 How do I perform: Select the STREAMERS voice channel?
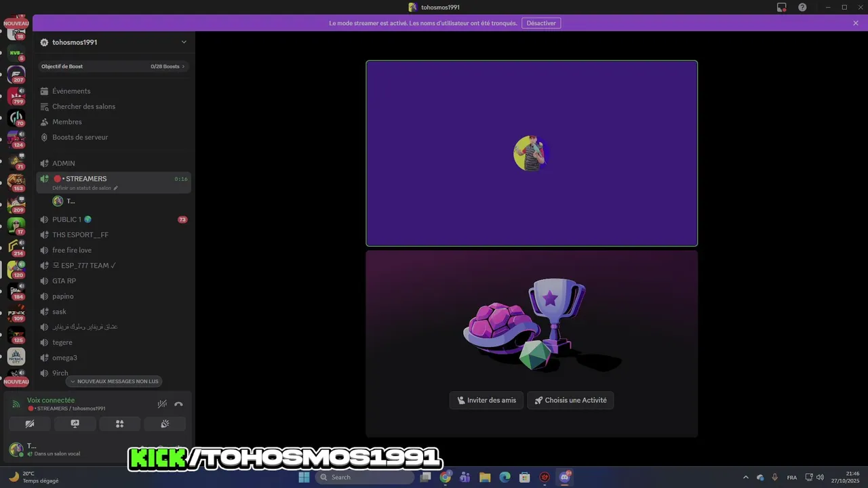113,179
